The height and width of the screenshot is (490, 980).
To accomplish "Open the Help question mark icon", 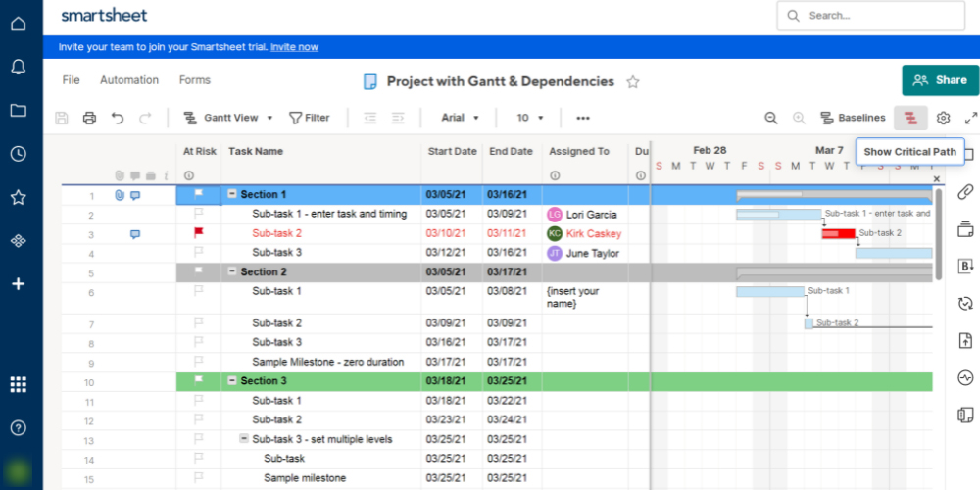I will click(19, 428).
